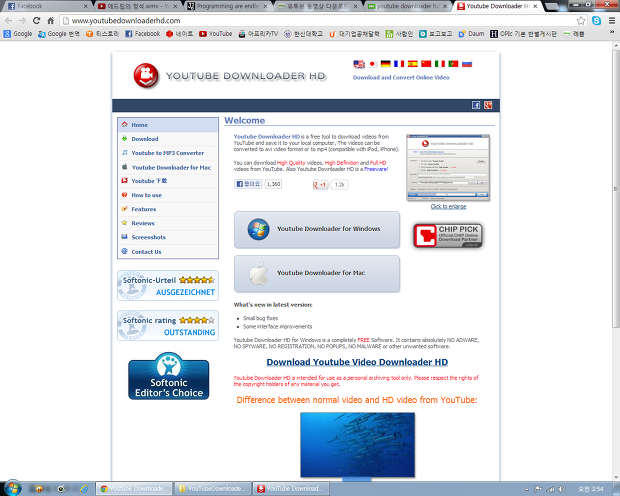The width and height of the screenshot is (620, 496).
Task: Click the underwater fish video image
Action: pos(357,445)
